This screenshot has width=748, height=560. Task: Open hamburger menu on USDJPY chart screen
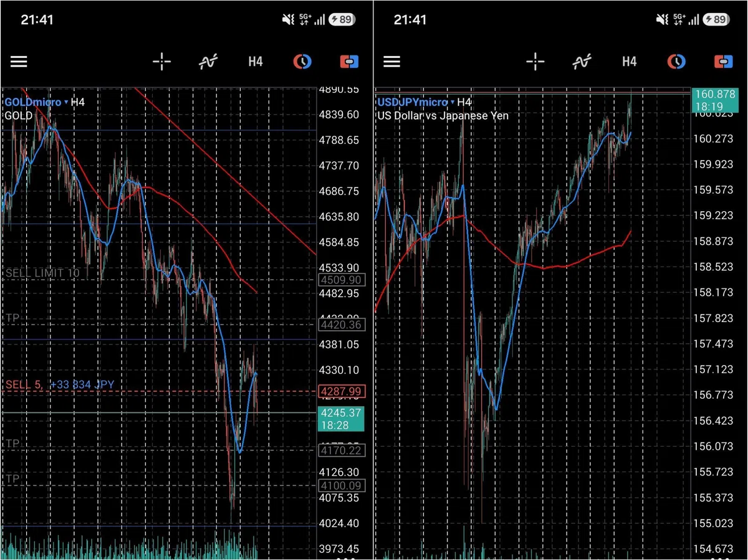pos(391,62)
